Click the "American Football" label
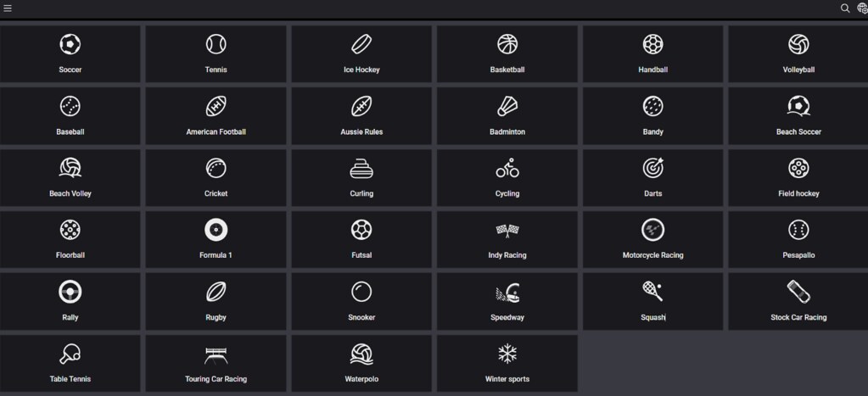 pos(216,131)
